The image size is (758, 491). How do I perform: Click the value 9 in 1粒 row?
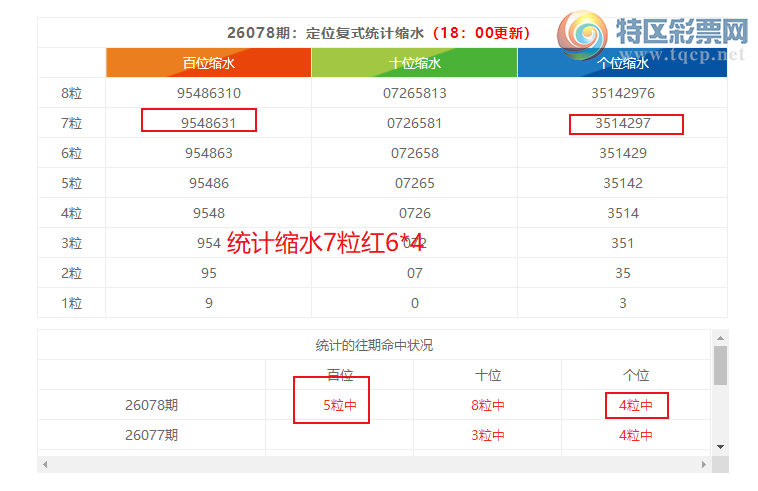pos(209,303)
